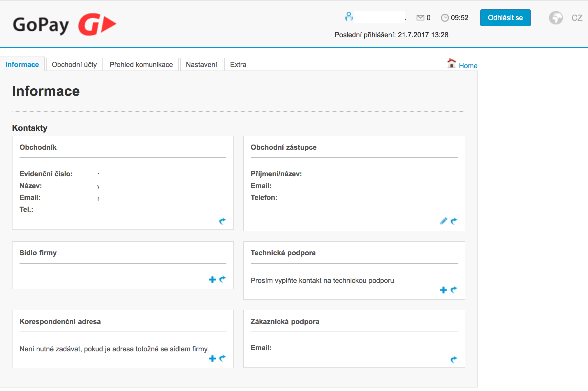Screen dimensions: 588x391
Task: Select the Informace tab
Action: (22, 64)
